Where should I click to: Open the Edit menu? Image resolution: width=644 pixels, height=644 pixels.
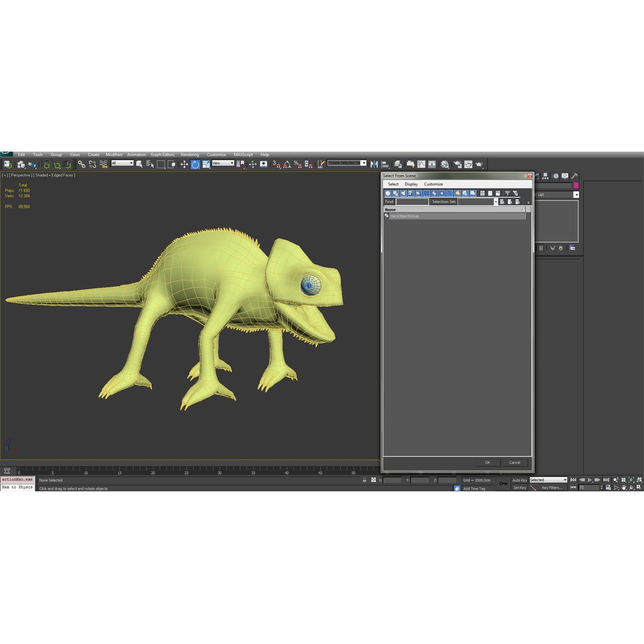click(x=21, y=154)
